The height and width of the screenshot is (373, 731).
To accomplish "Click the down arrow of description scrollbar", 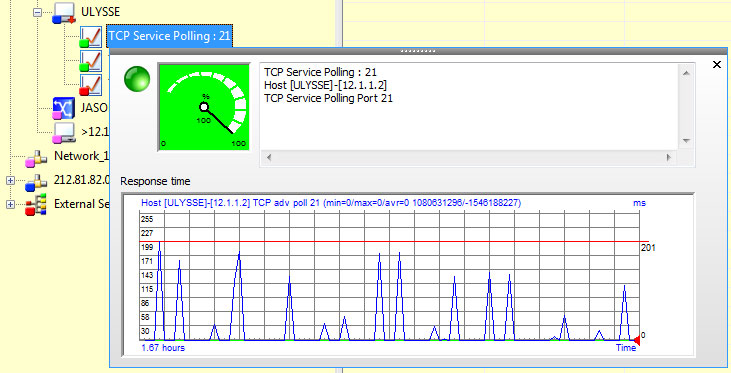I will pos(686,141).
